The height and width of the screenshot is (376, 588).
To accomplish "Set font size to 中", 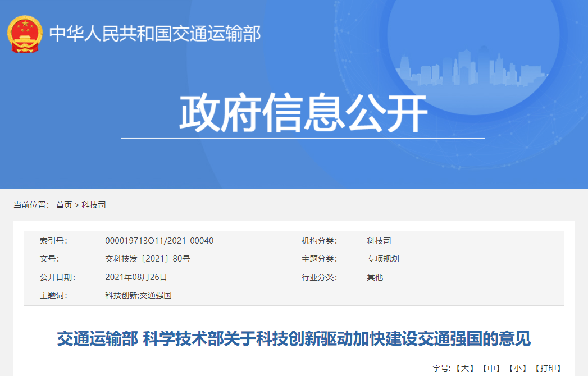I will pyautogui.click(x=491, y=369).
